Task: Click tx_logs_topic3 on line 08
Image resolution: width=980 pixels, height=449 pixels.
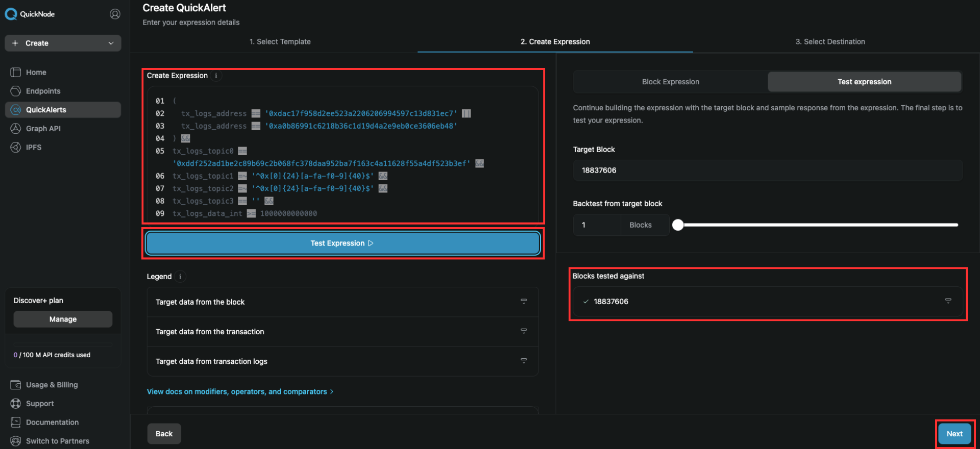Action: pos(203,201)
